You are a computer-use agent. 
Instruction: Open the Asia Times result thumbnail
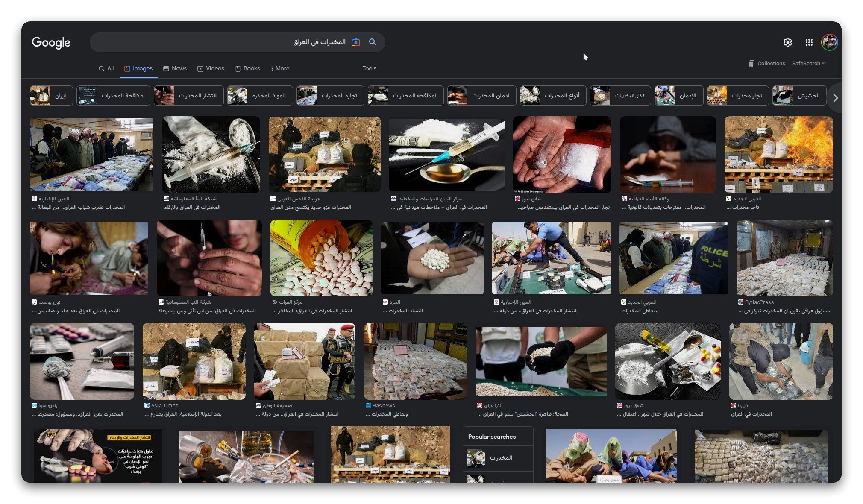pyautogui.click(x=194, y=361)
